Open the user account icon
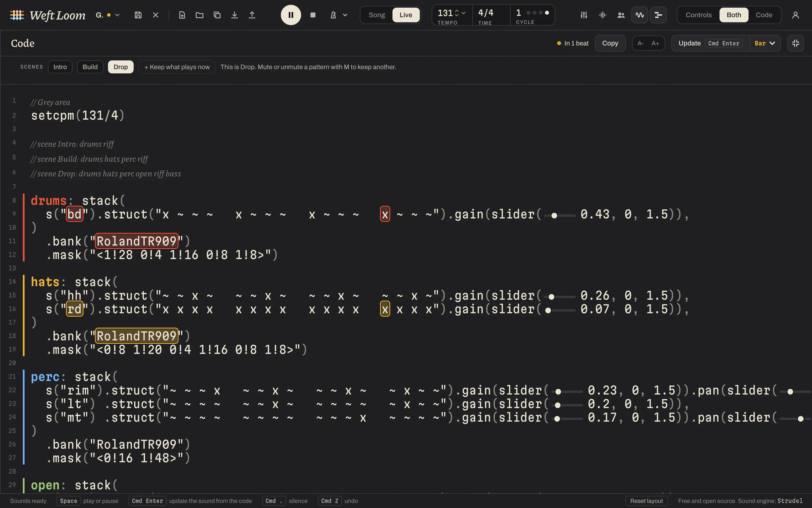The width and height of the screenshot is (812, 508). click(x=796, y=15)
